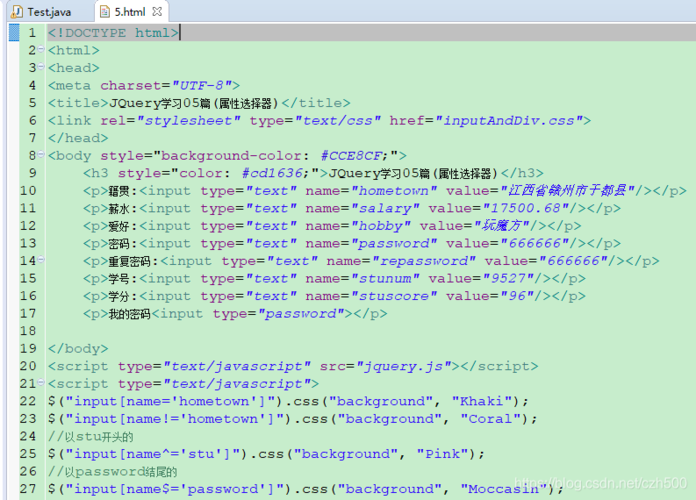Click the Java file icon on Test.java tab

click(17, 12)
